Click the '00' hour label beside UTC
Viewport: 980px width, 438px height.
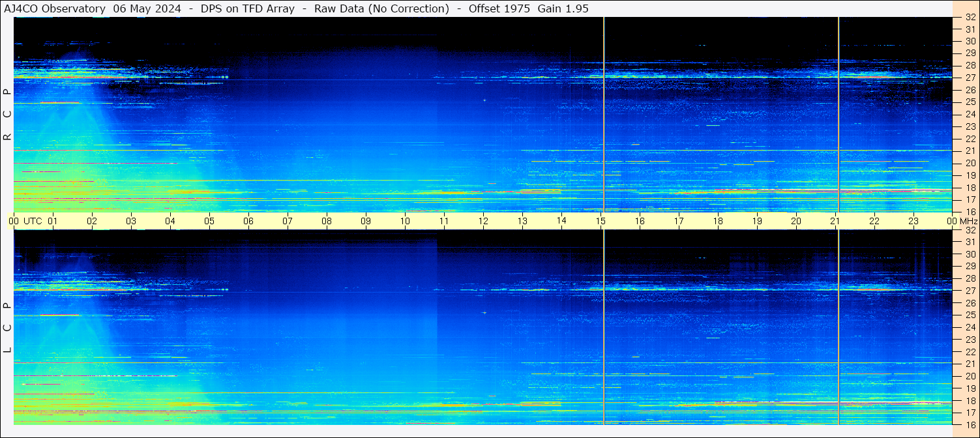14,221
